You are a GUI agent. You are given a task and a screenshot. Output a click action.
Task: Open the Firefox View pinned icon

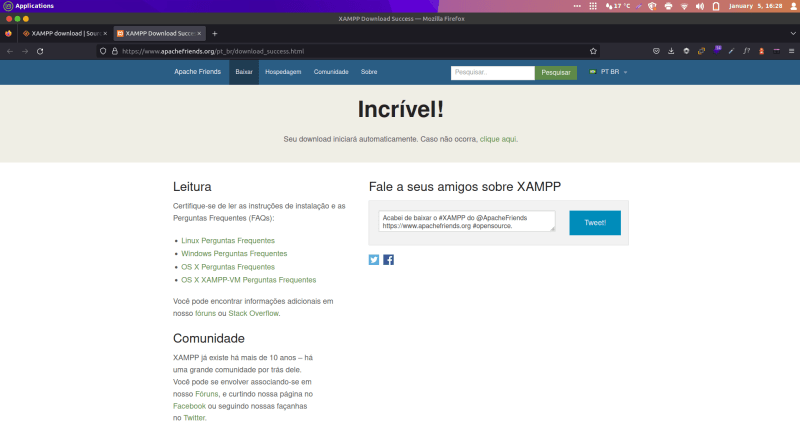tap(8, 34)
